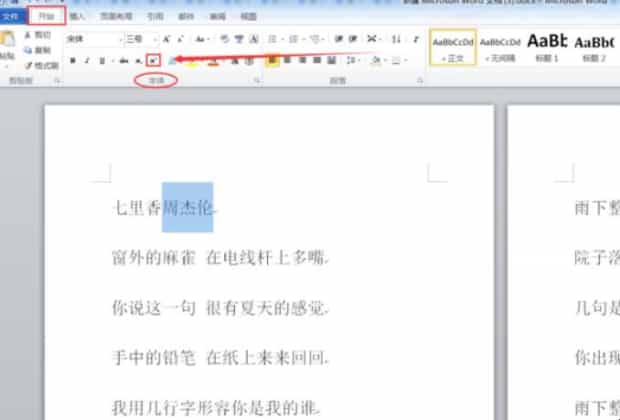Toggle Subscript formatting
Image resolution: width=620 pixels, height=420 pixels.
coord(138,61)
